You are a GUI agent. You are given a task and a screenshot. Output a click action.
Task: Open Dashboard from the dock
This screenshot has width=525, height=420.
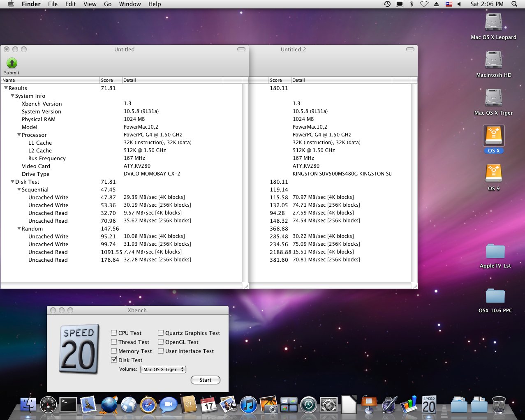click(x=49, y=405)
